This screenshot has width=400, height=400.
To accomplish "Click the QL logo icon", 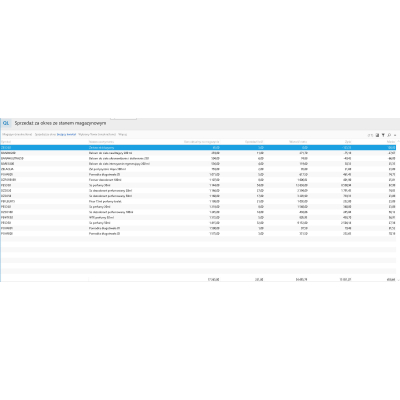I will [x=6, y=123].
